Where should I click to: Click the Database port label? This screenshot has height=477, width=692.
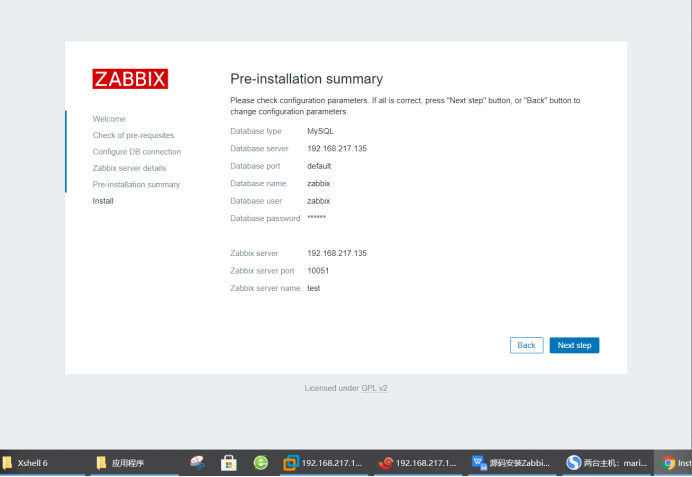click(256, 166)
